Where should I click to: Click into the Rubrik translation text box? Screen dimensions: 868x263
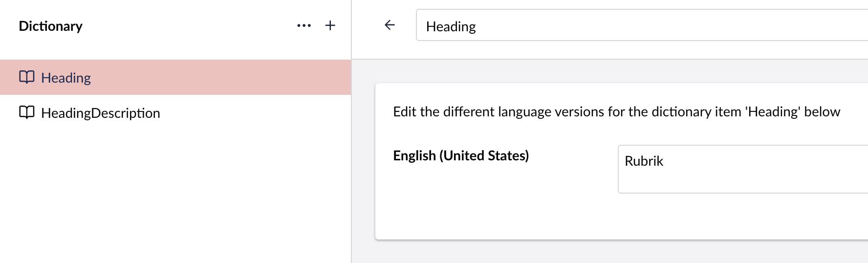point(733,169)
